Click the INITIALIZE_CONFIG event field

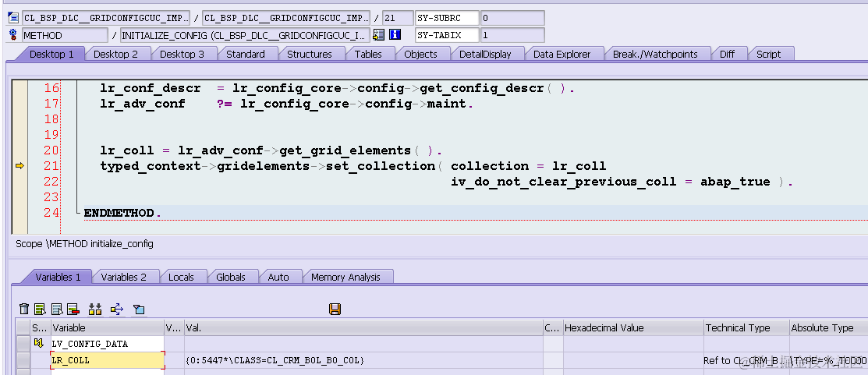(x=245, y=35)
